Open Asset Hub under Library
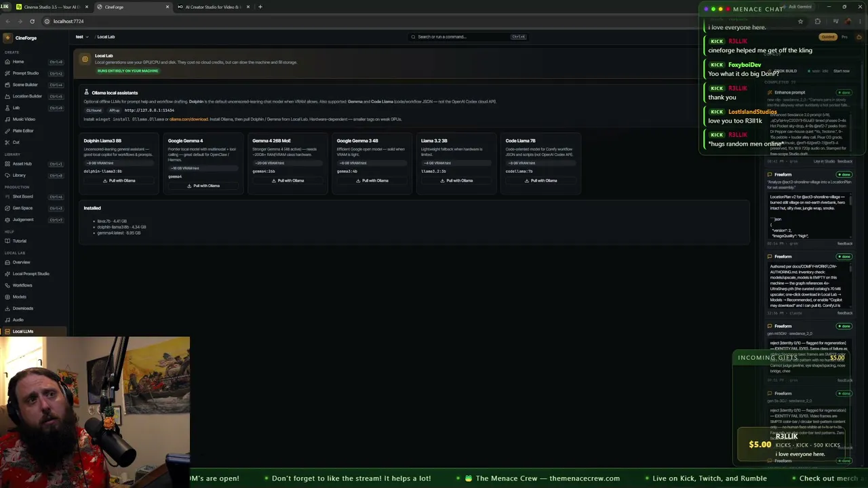Viewport: 868px width, 488px height. 33,163
